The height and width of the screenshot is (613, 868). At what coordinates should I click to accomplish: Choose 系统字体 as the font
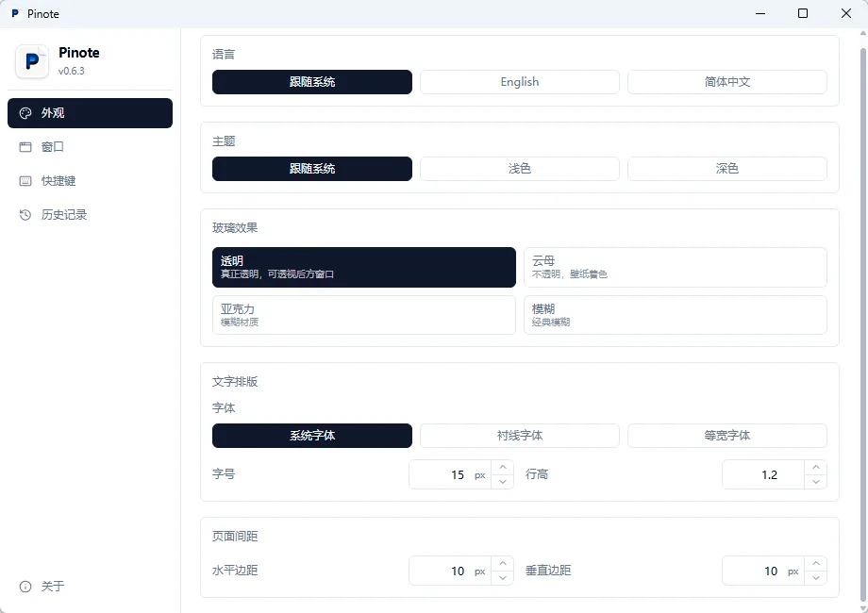[x=312, y=436]
